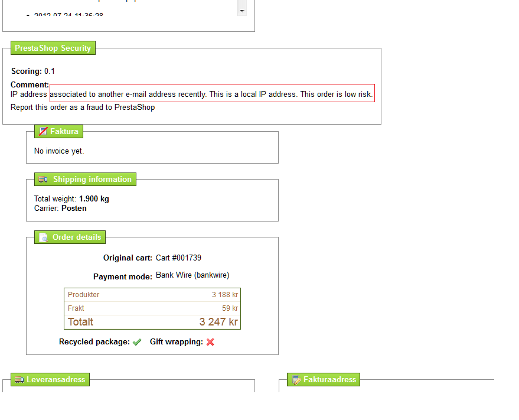Click the scroll down arrow in top box

pyautogui.click(x=242, y=11)
